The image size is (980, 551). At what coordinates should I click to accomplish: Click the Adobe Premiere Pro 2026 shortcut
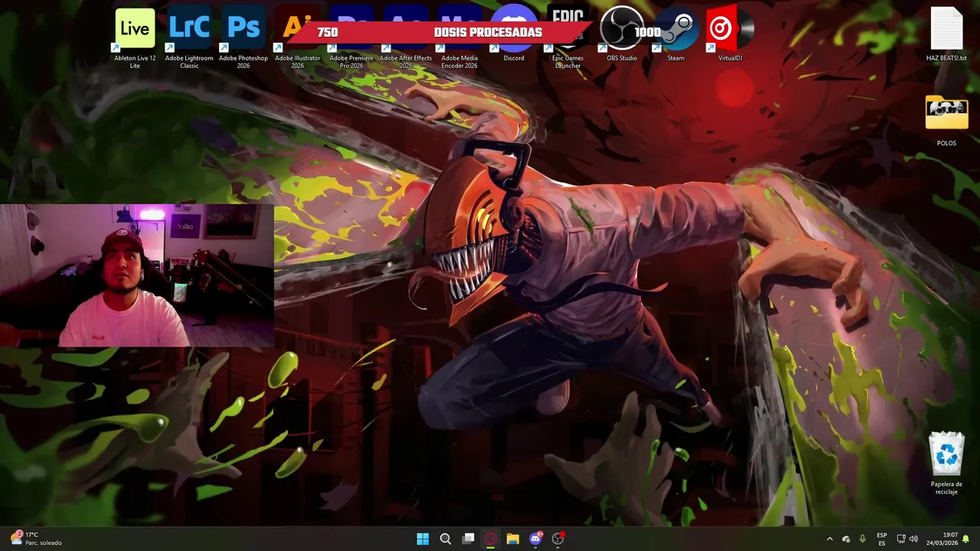coord(351,38)
